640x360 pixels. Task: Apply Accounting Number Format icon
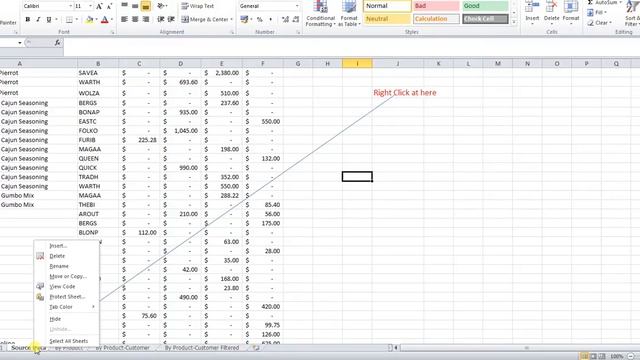coord(244,19)
